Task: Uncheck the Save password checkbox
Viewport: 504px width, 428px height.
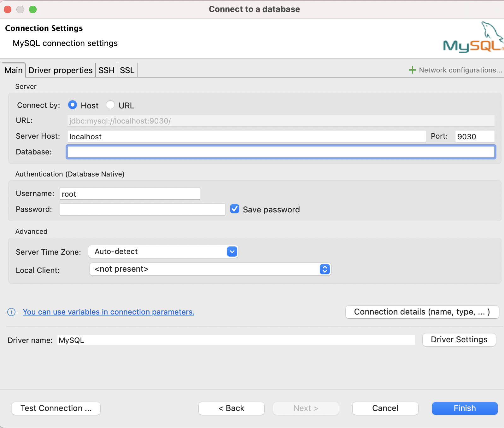Action: click(235, 209)
